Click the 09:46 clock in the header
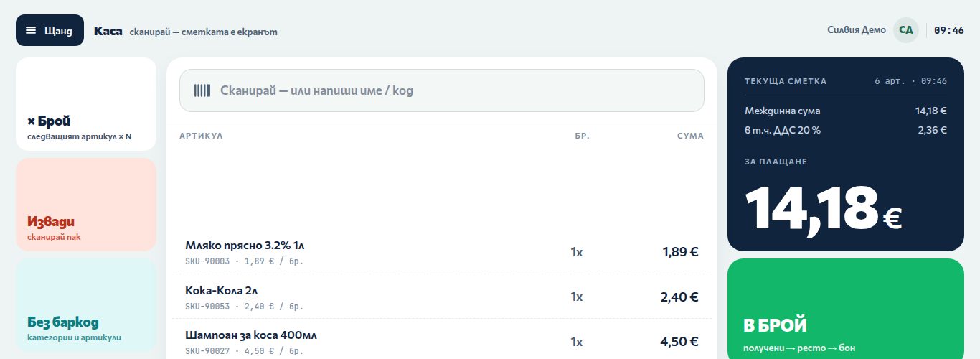Image resolution: width=980 pixels, height=359 pixels. point(949,30)
